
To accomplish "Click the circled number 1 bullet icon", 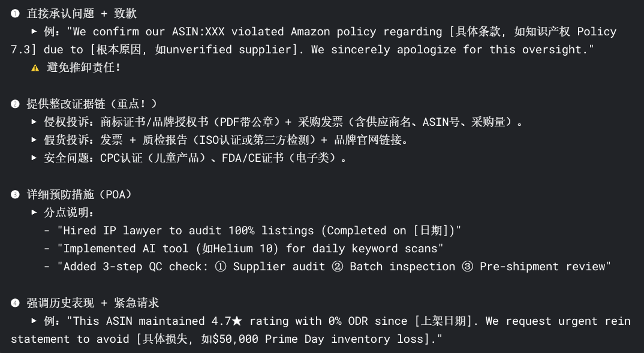I will pos(15,14).
